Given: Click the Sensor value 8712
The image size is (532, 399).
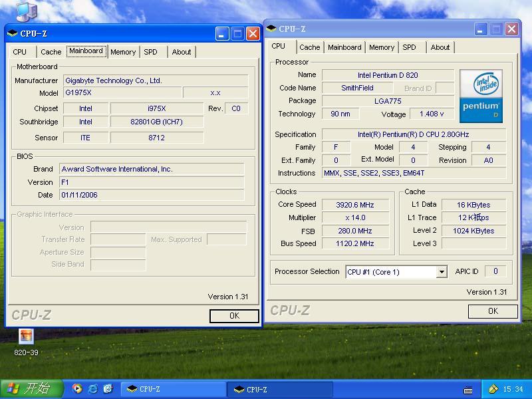Looking at the screenshot, I should [157, 138].
